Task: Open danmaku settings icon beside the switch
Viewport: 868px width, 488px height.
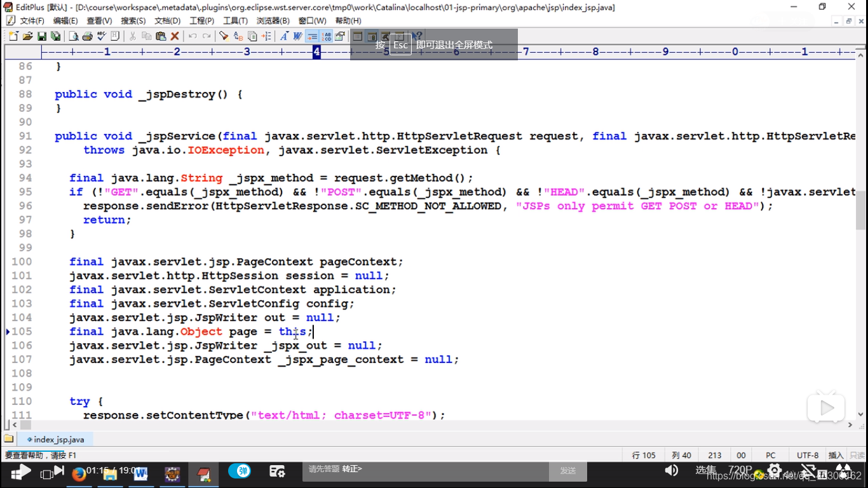Action: tap(277, 471)
